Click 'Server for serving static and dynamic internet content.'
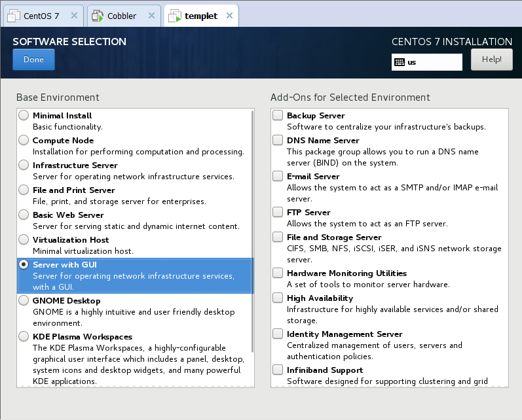 point(136,226)
